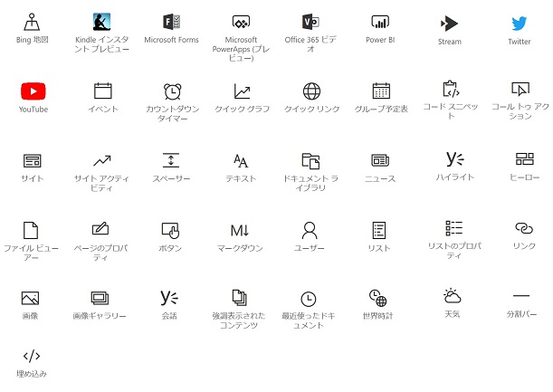The image size is (553, 392).
Task: Select the 埋め込み embed code icon
Action: 32,356
